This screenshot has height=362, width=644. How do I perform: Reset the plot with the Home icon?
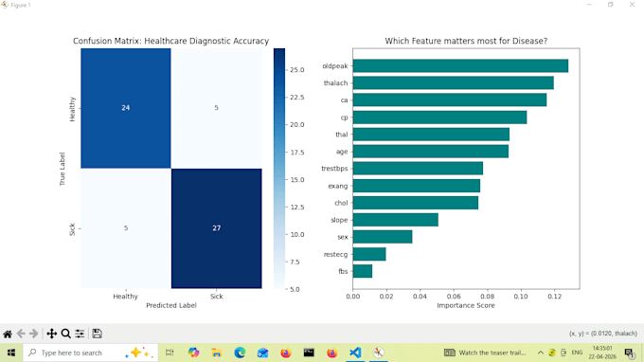8,334
